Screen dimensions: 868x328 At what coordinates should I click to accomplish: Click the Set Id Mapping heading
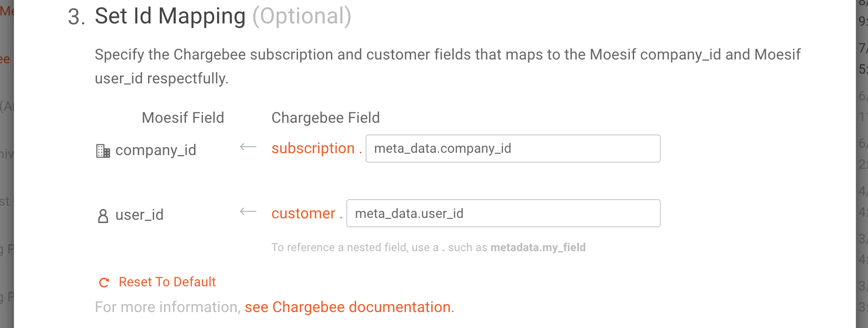(x=170, y=16)
